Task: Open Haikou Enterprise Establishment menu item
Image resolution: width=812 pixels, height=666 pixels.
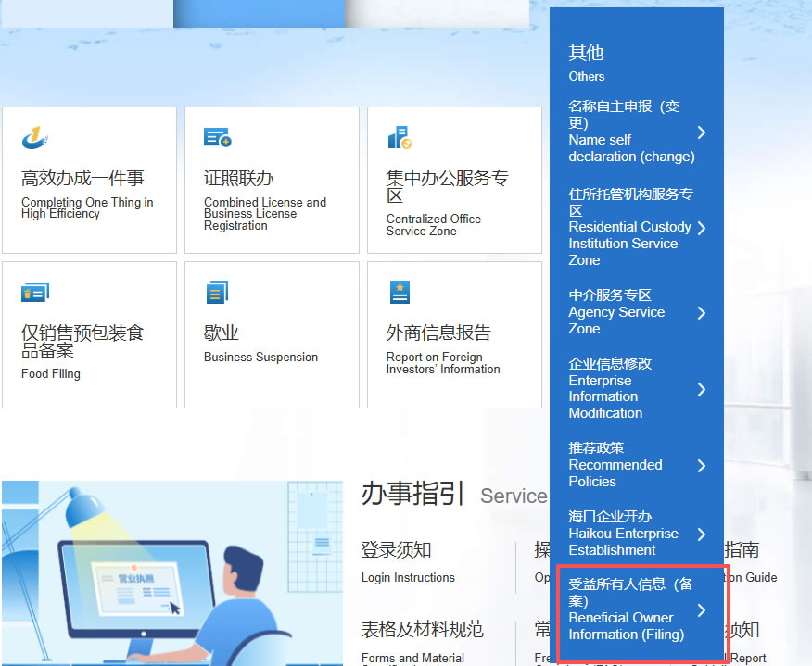Action: click(x=623, y=534)
